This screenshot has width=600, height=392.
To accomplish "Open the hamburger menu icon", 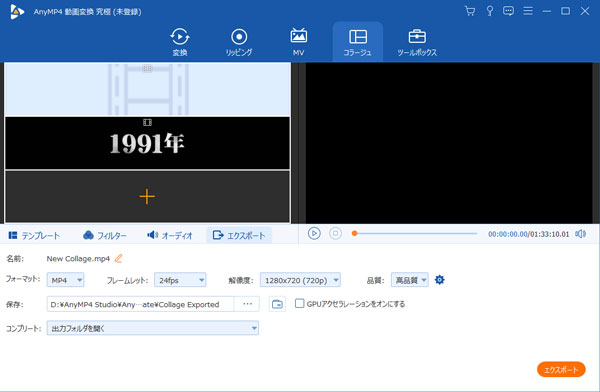I will tap(528, 11).
